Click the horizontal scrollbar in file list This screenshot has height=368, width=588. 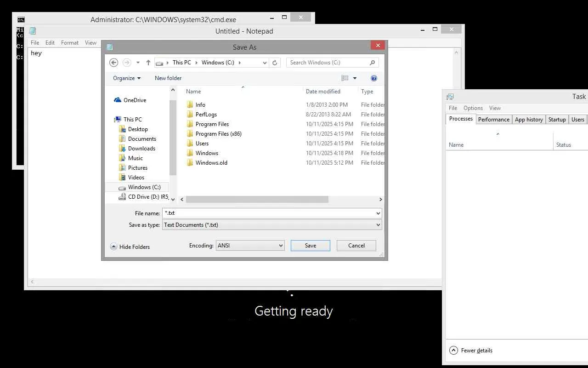(x=257, y=200)
